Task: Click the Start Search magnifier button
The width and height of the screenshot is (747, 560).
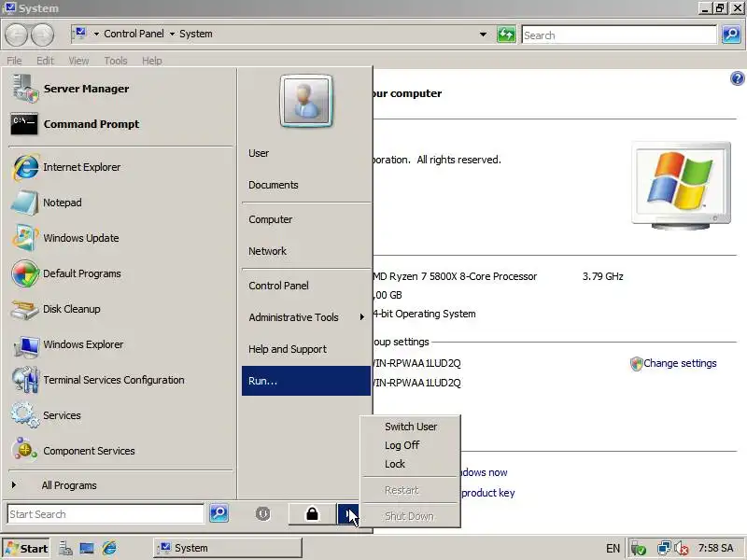Action: coord(218,513)
